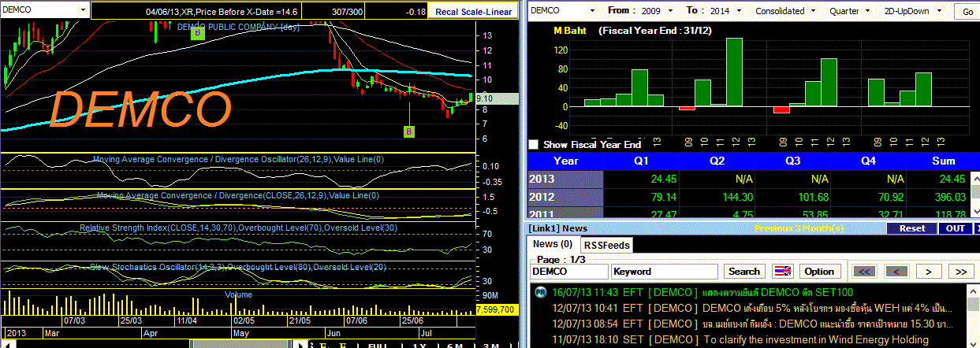Click the 9.10 last price label

point(497,98)
